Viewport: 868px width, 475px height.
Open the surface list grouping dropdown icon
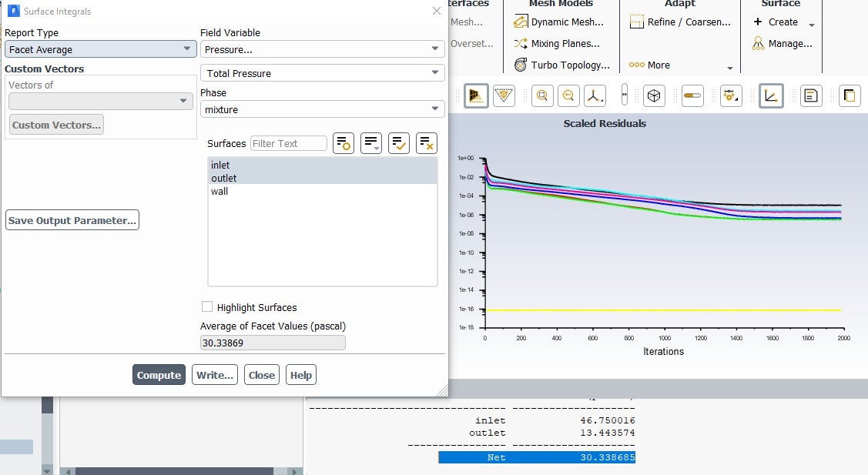pyautogui.click(x=371, y=143)
